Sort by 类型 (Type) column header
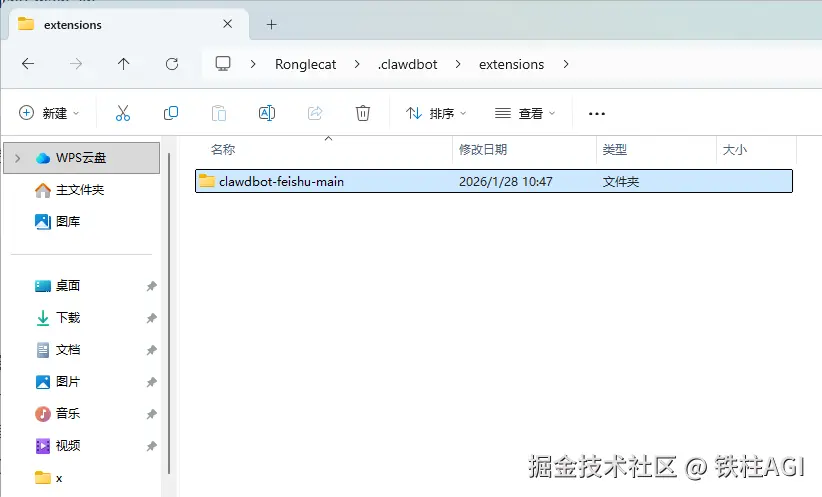 (614, 150)
